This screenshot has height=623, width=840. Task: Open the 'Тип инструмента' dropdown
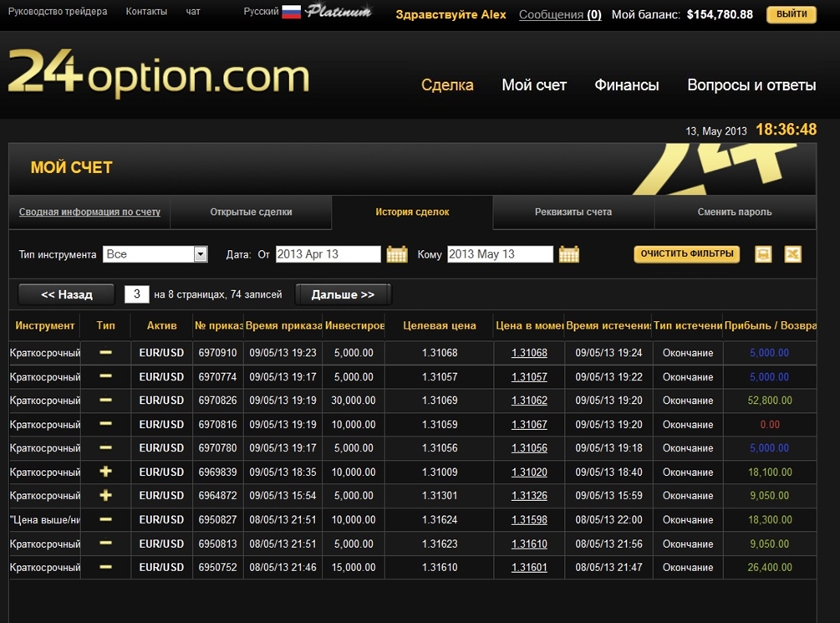[x=155, y=254]
